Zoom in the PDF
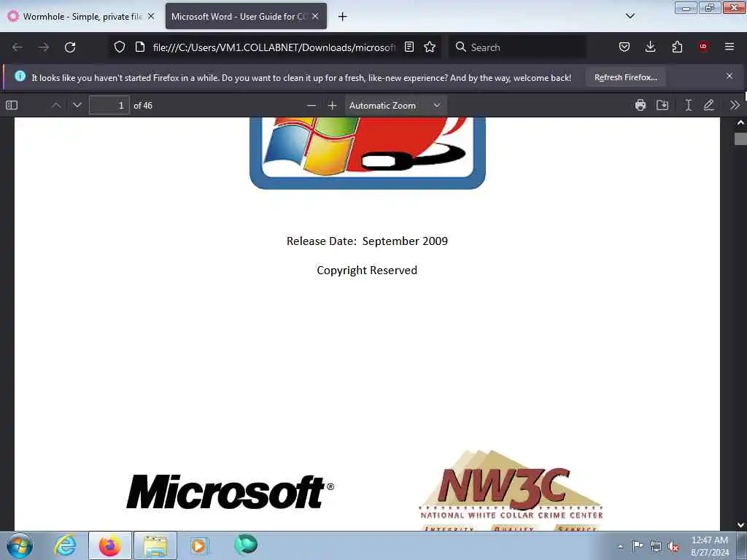Image resolution: width=747 pixels, height=560 pixels. coord(333,105)
